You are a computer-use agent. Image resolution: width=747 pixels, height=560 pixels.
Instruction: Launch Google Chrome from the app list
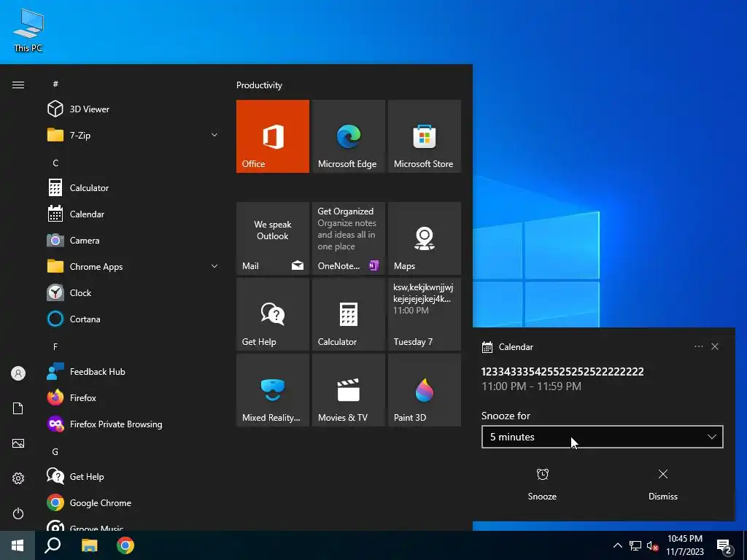click(x=133, y=502)
